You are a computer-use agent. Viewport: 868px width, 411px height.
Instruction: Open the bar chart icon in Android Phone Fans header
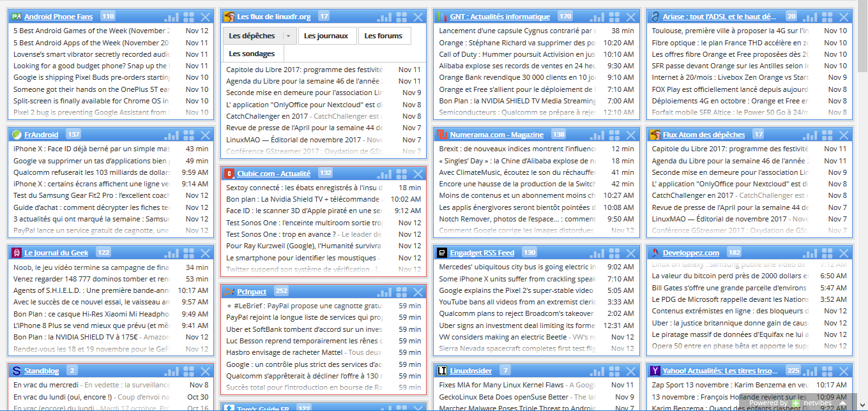171,17
